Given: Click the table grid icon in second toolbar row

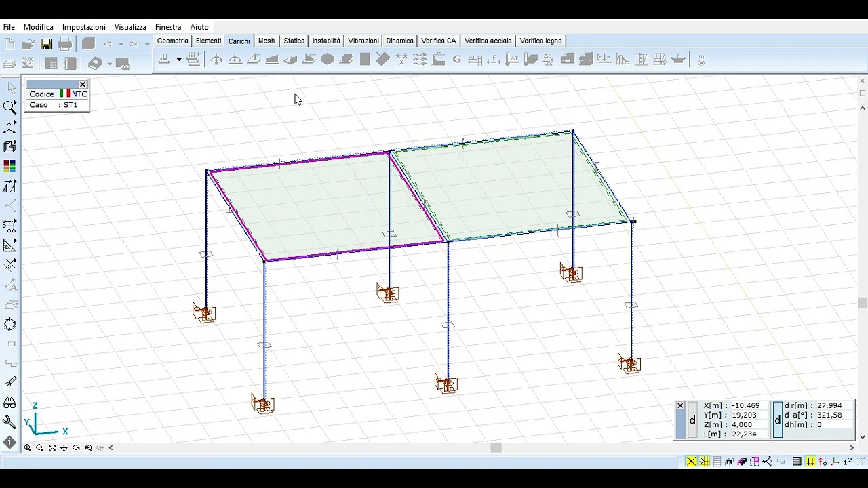Looking at the screenshot, I should (52, 64).
